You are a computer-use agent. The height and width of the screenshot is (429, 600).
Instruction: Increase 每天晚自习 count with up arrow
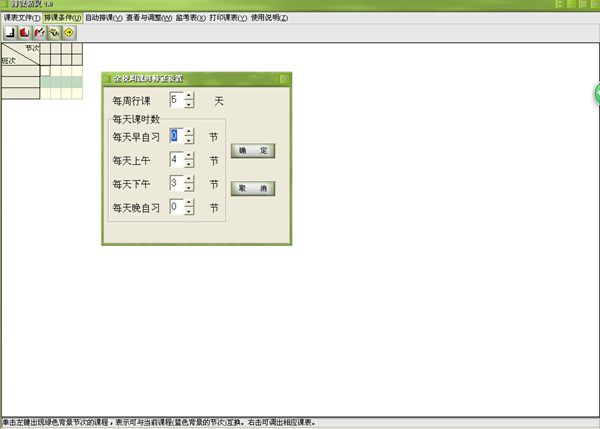tap(189, 203)
